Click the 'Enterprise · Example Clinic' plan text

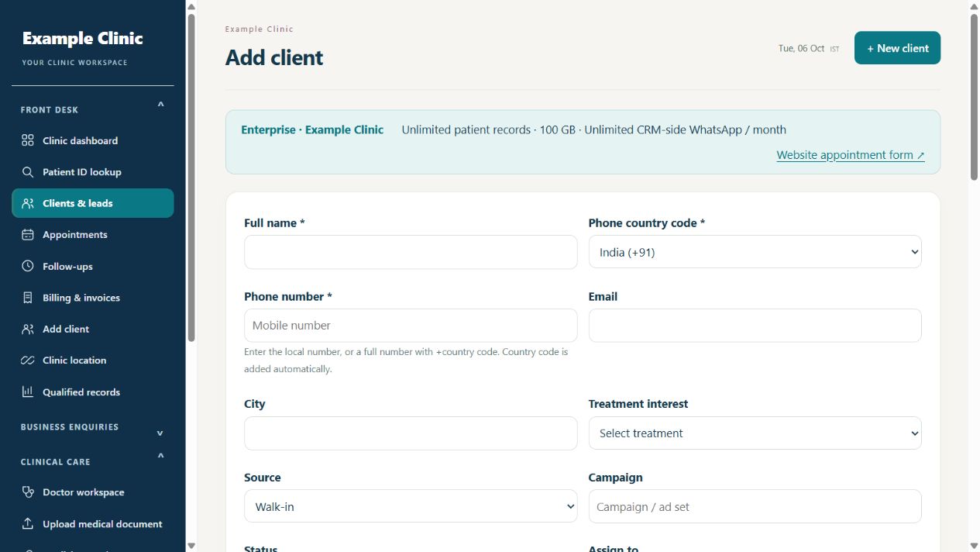click(x=312, y=129)
